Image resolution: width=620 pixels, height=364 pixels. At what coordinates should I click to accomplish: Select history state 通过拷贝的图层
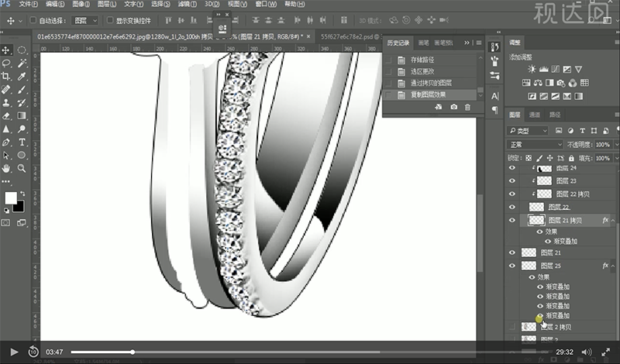click(x=432, y=83)
